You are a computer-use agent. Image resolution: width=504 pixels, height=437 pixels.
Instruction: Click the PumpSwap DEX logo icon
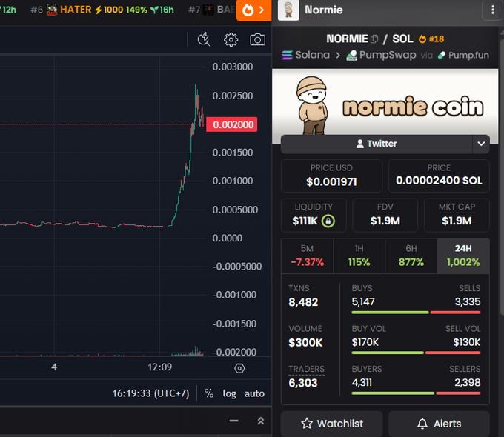click(x=351, y=56)
